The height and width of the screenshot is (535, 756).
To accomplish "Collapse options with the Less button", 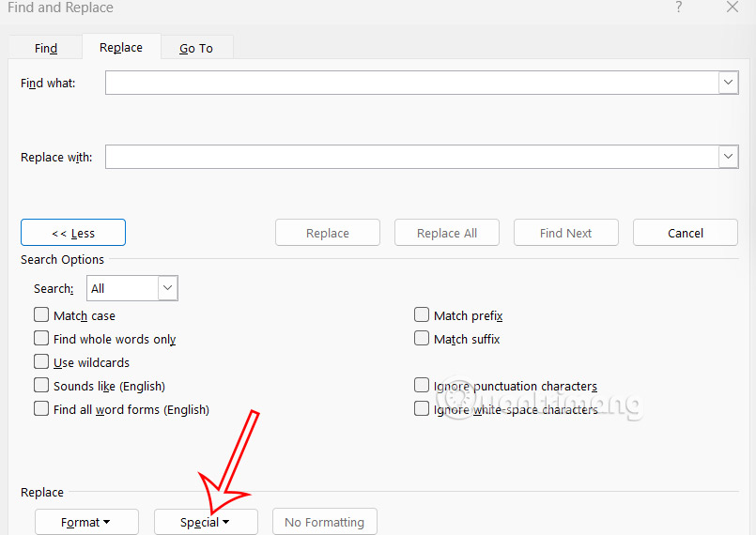I will click(73, 233).
